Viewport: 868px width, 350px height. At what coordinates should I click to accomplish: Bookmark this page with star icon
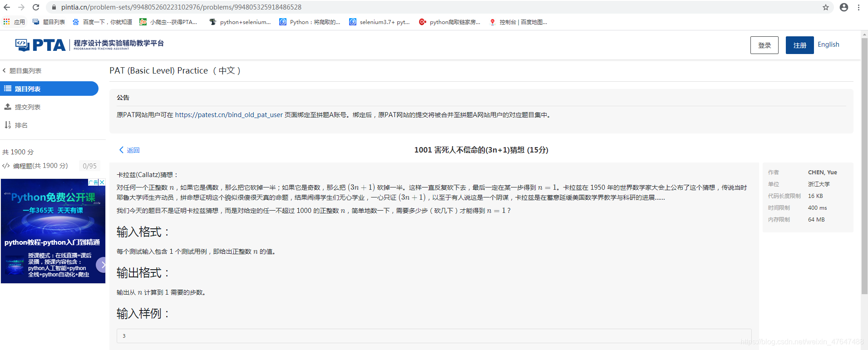[826, 7]
